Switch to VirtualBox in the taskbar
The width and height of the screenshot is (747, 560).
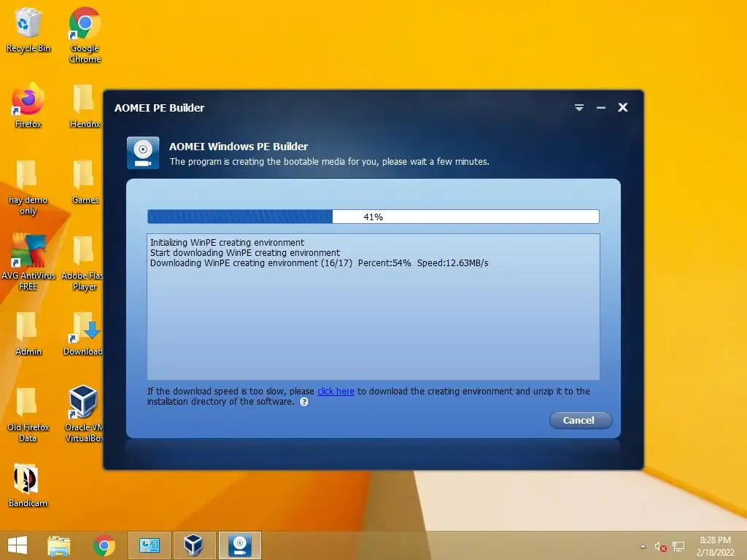click(194, 545)
